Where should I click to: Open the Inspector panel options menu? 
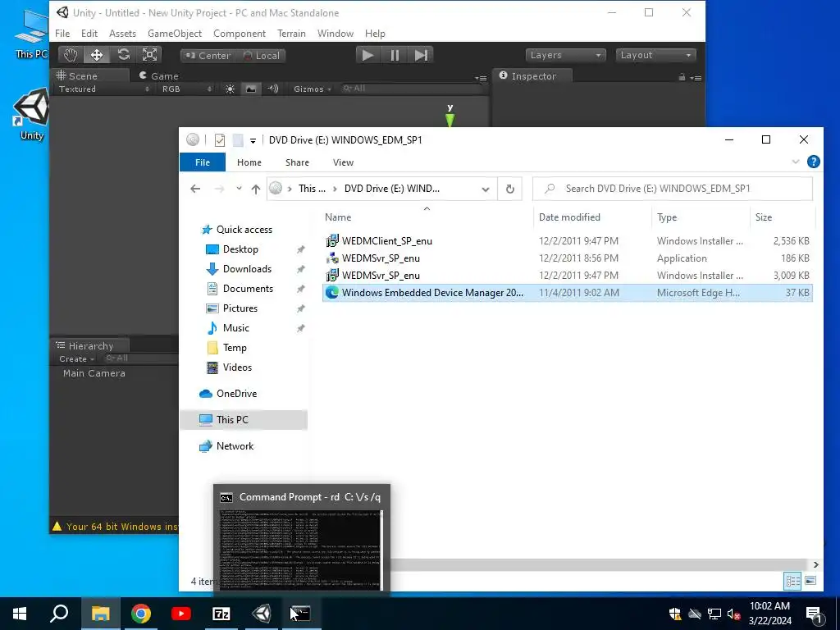pyautogui.click(x=696, y=78)
